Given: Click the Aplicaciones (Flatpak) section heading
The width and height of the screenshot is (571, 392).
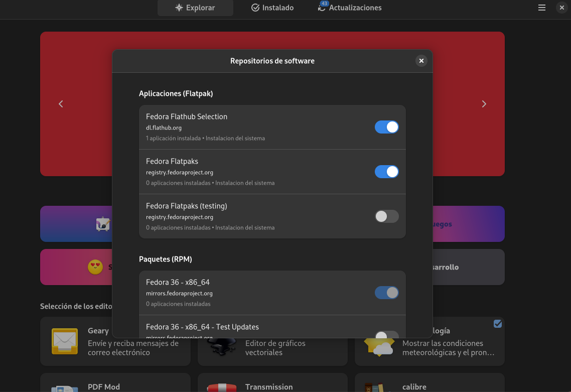Looking at the screenshot, I should (176, 94).
